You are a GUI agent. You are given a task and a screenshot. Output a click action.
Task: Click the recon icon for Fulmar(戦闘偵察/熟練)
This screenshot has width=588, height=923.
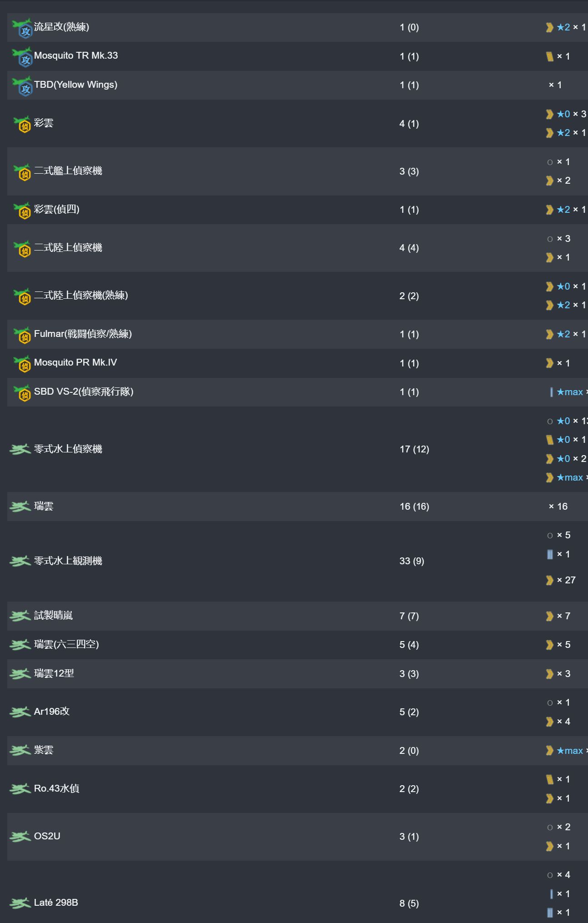pyautogui.click(x=21, y=335)
